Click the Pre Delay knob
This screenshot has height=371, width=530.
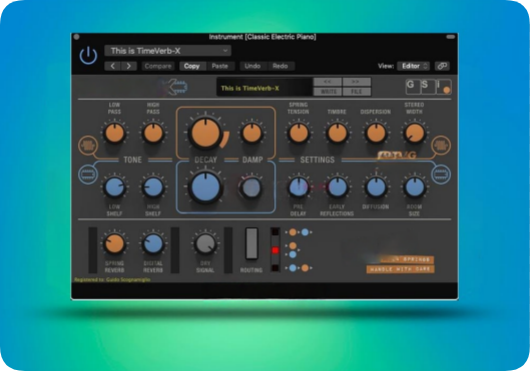(x=298, y=187)
